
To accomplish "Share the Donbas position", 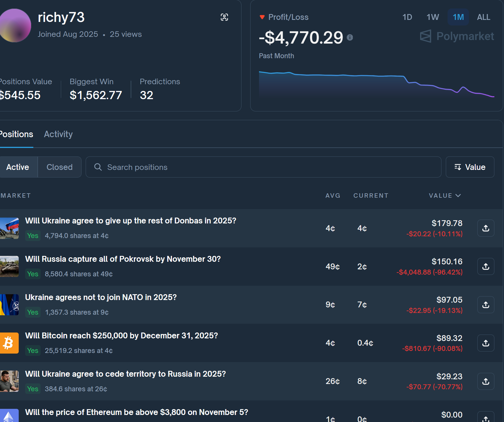I will point(486,228).
